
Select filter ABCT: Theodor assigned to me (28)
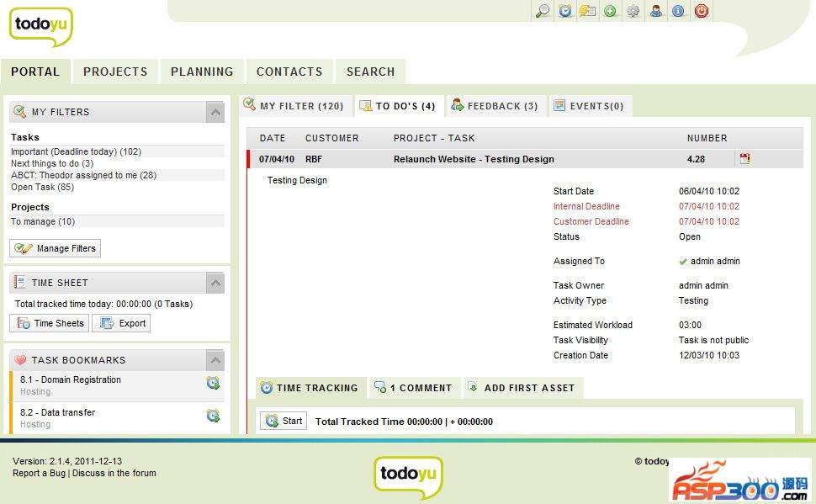[x=83, y=176]
